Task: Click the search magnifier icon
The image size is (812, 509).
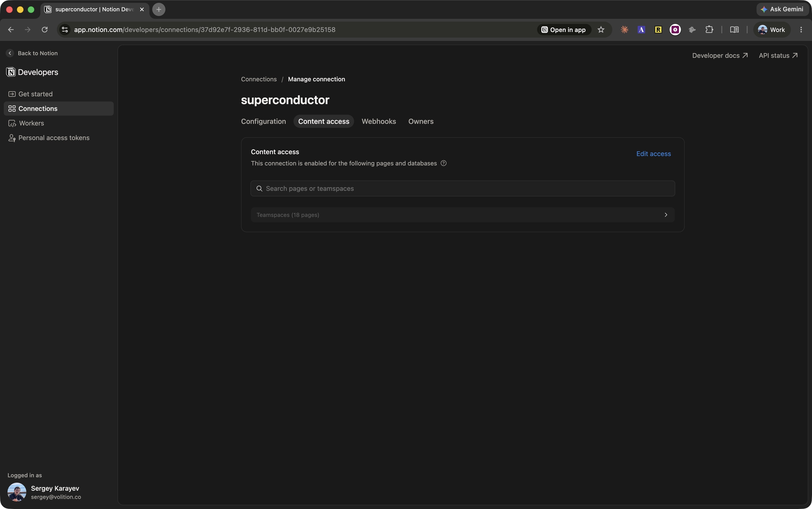Action: coord(259,188)
